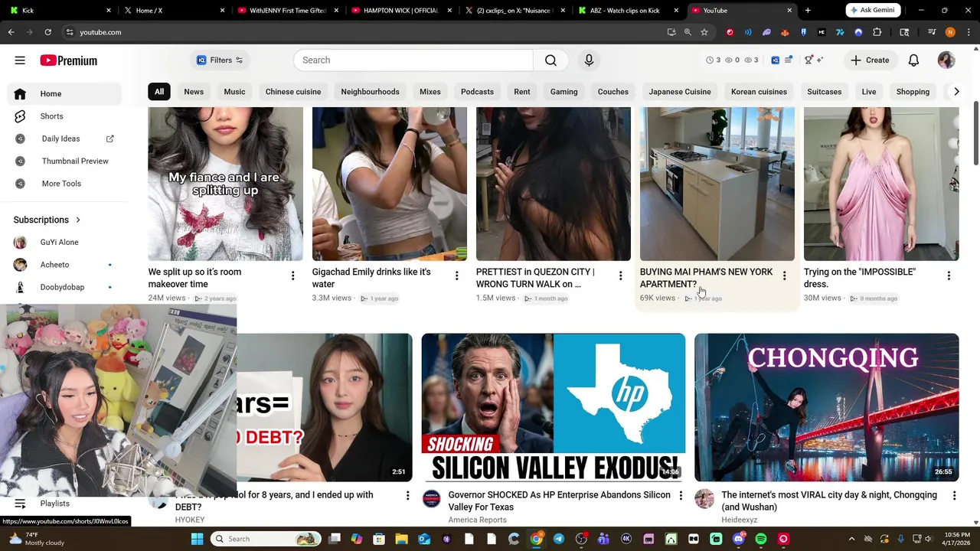Open options for 'We split up' video
Image resolution: width=980 pixels, height=551 pixels.
pyautogui.click(x=292, y=275)
